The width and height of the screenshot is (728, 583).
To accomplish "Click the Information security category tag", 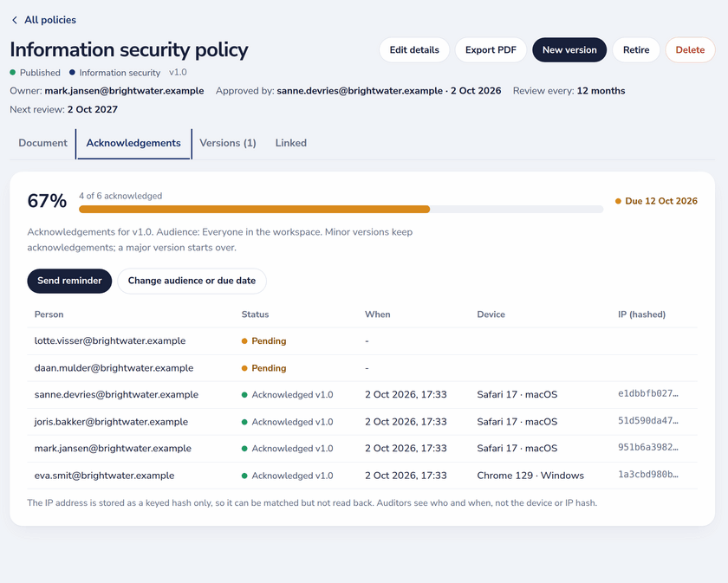I will pyautogui.click(x=114, y=73).
